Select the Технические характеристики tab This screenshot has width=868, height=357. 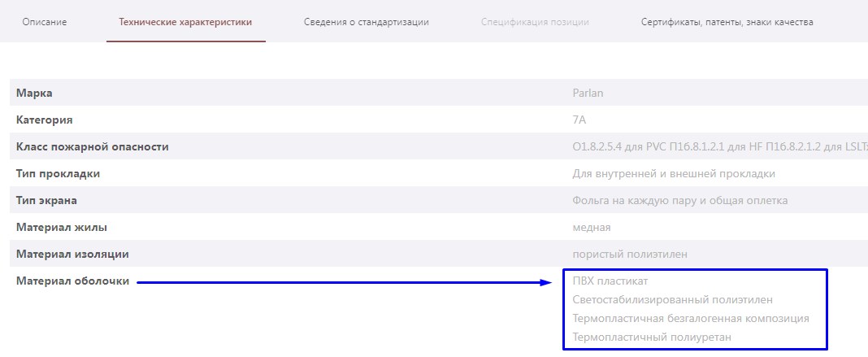(x=185, y=22)
